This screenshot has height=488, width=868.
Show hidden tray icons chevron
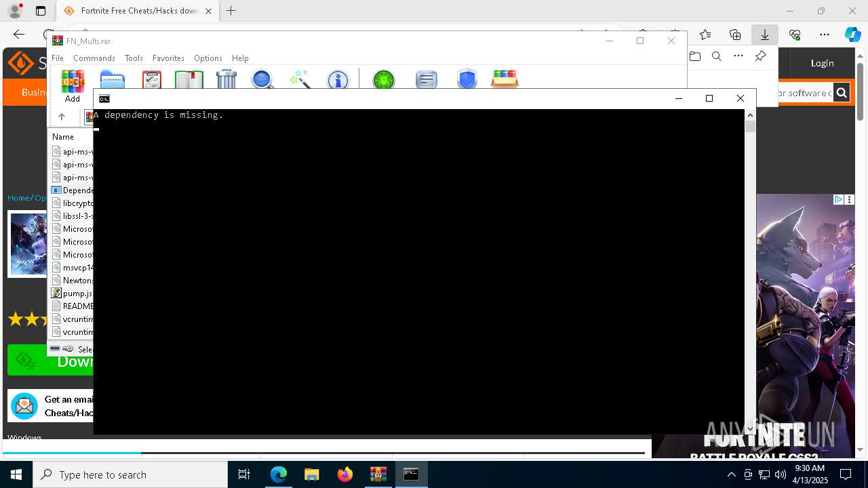tap(731, 474)
